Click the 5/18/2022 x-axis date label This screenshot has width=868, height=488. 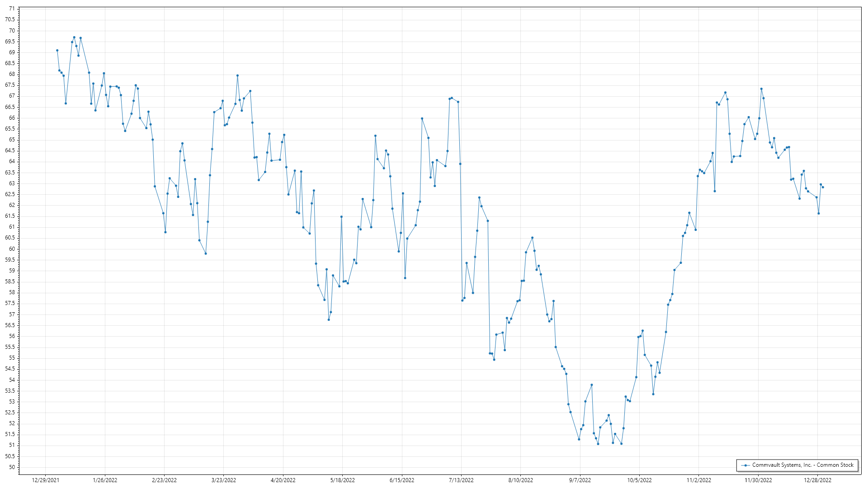(x=343, y=480)
